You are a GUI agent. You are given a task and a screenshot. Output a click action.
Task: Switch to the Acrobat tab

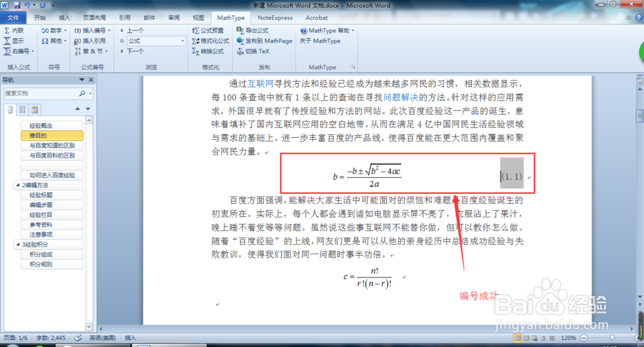coord(317,17)
